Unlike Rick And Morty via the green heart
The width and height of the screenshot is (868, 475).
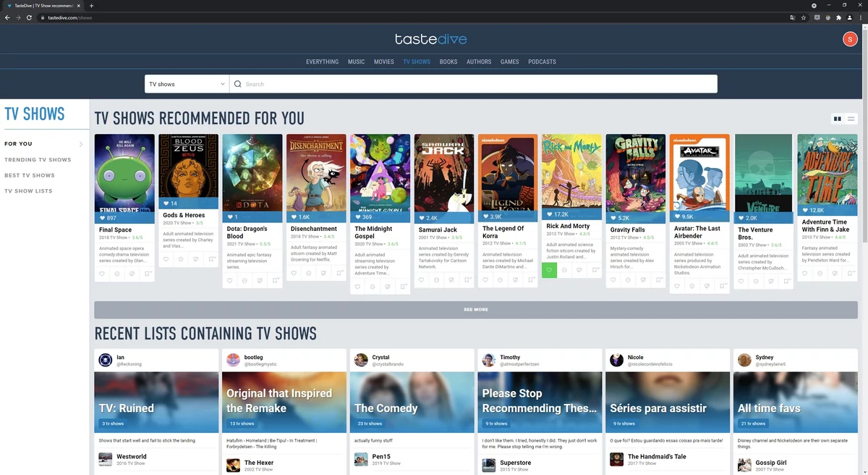pyautogui.click(x=549, y=270)
